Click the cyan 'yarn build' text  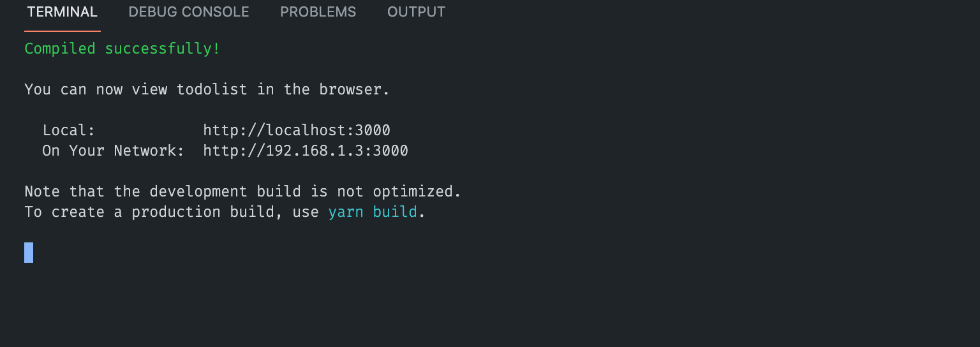click(373, 212)
